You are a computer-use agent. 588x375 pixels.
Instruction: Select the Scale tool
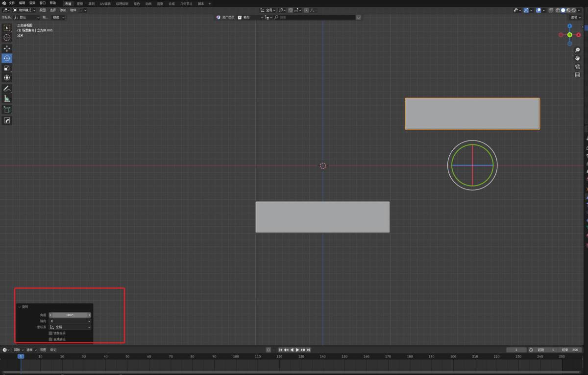point(7,68)
